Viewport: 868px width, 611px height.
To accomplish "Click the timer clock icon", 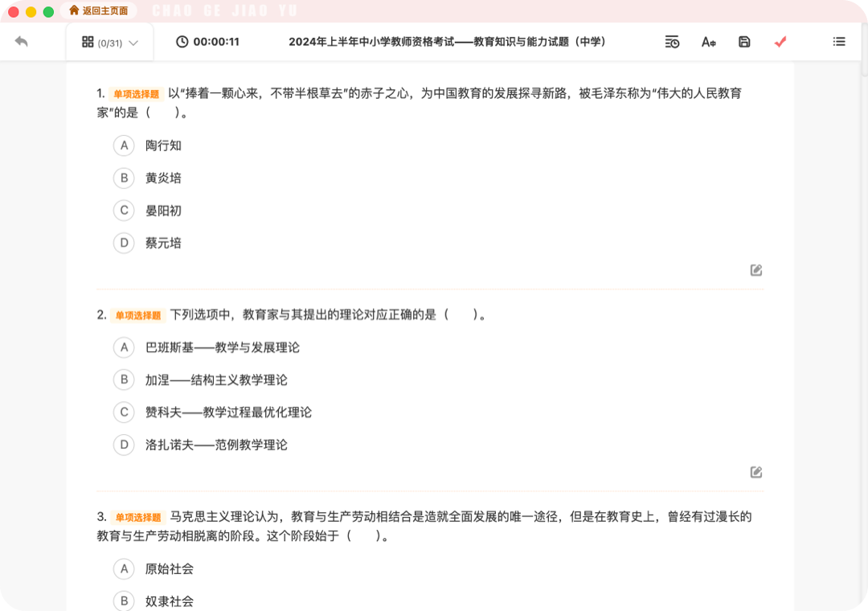I will coord(182,42).
